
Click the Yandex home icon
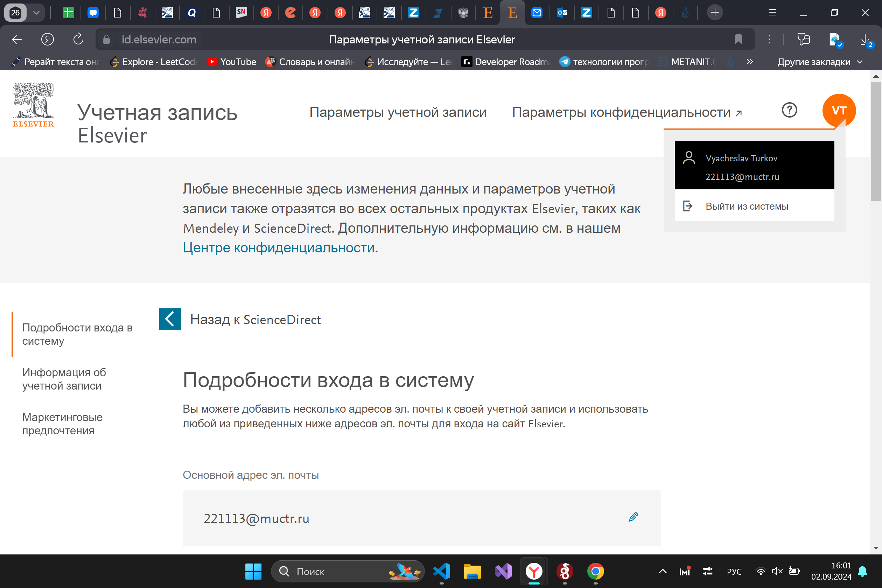click(47, 39)
